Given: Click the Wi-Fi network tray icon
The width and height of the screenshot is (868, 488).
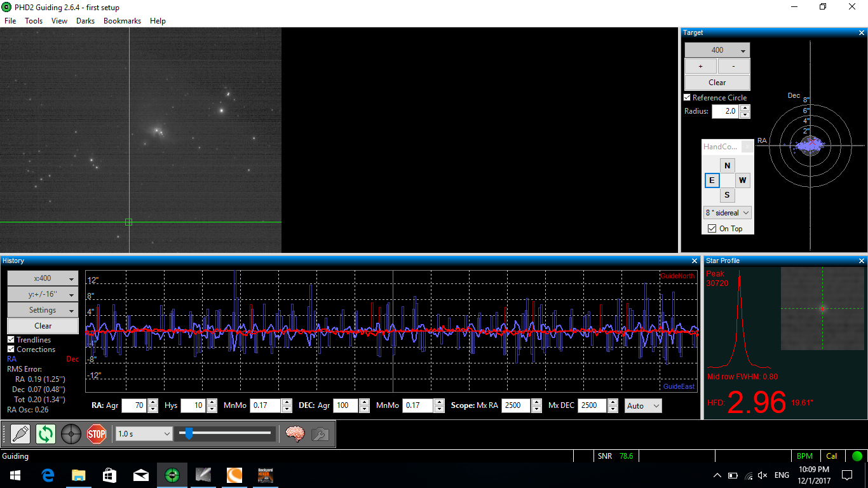Looking at the screenshot, I should click(x=748, y=475).
